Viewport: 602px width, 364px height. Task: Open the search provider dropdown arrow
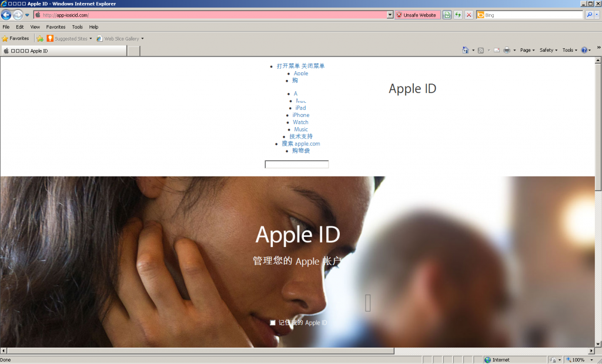[597, 15]
